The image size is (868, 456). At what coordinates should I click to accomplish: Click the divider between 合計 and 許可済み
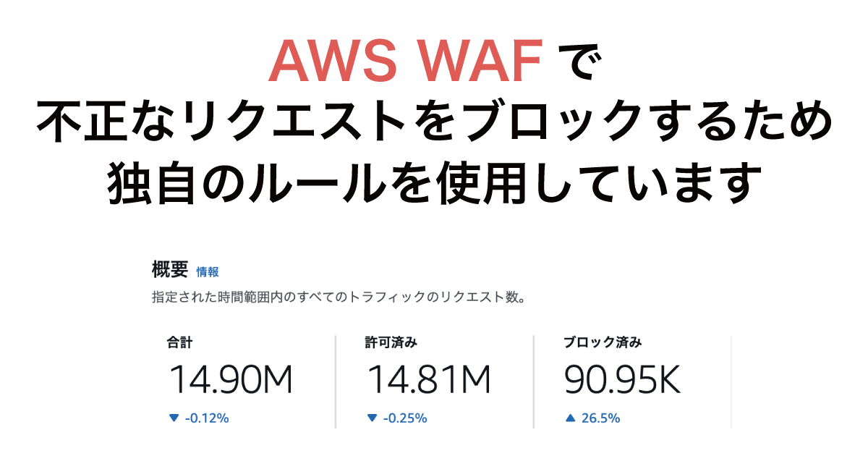tap(336, 381)
